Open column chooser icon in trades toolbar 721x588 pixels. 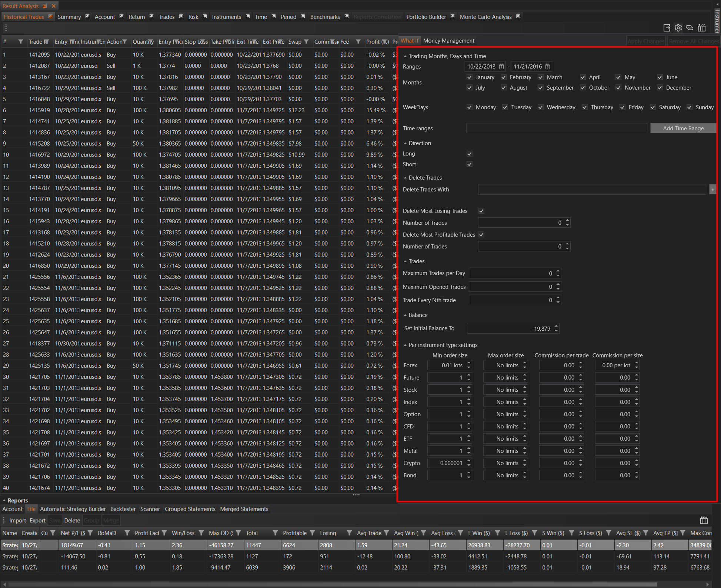(701, 28)
